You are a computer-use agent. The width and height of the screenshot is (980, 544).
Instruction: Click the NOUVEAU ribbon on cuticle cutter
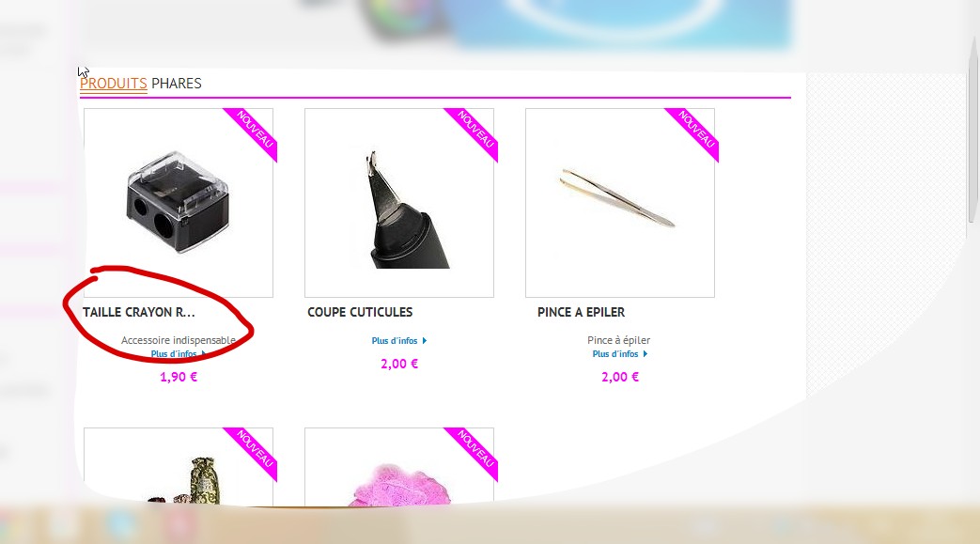475,130
